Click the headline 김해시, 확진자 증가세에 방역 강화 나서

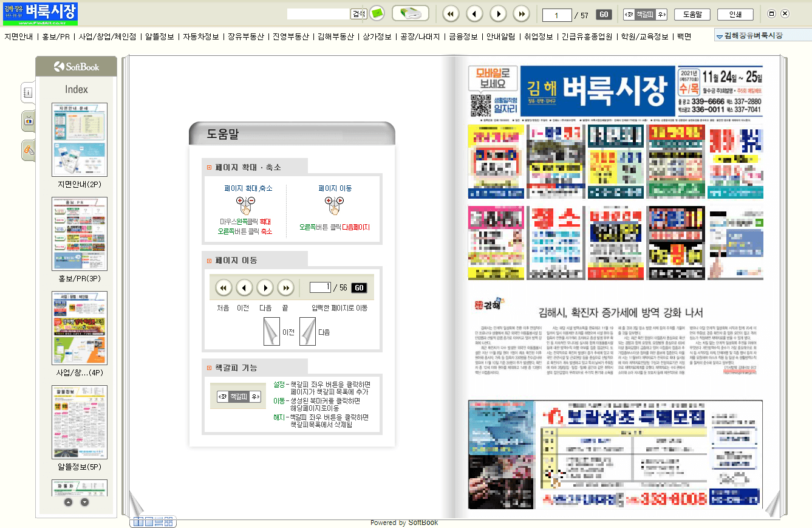pyautogui.click(x=621, y=313)
